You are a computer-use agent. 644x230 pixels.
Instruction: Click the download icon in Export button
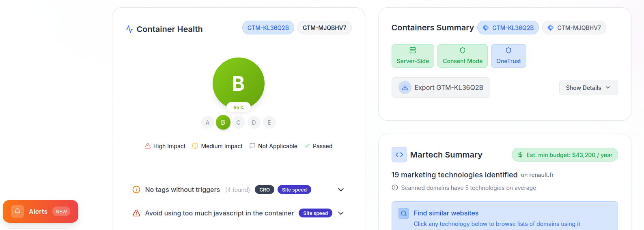pyautogui.click(x=405, y=87)
